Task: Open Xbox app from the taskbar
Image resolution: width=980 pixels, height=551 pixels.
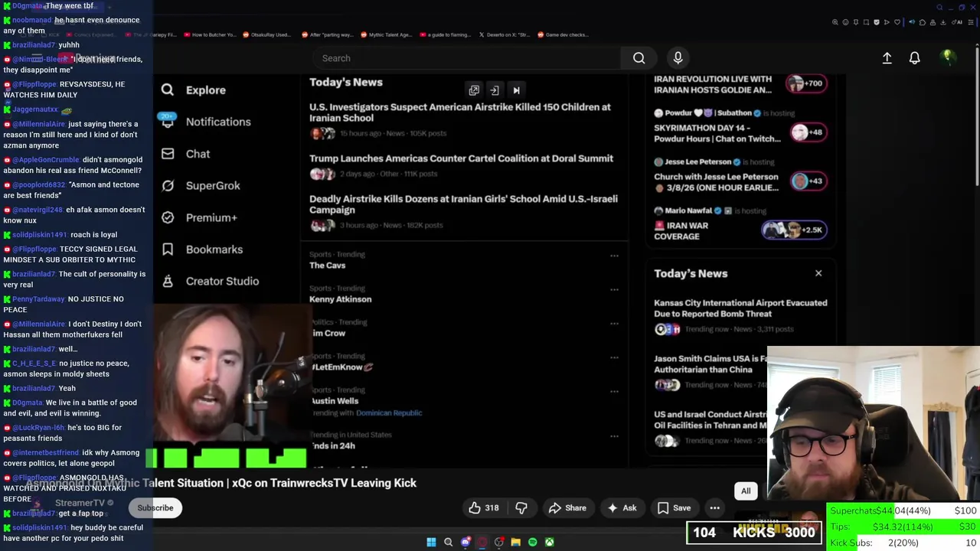Action: coord(549,542)
